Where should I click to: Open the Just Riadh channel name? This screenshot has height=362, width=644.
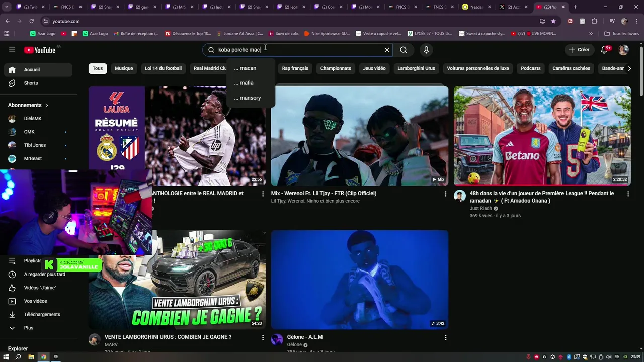coord(480,208)
